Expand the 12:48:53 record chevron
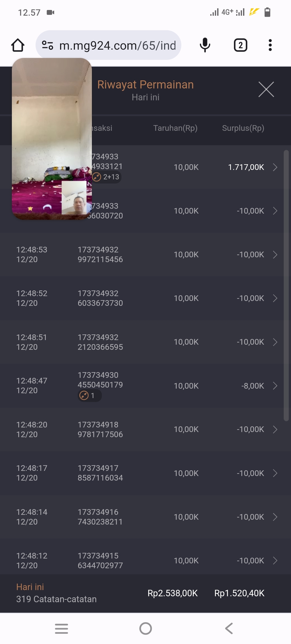Viewport: 291px width, 644px height. coord(275,255)
